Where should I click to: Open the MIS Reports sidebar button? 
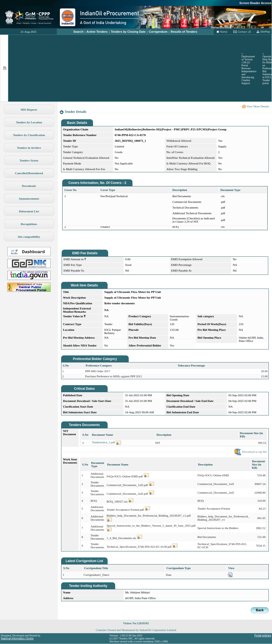[x=29, y=110]
